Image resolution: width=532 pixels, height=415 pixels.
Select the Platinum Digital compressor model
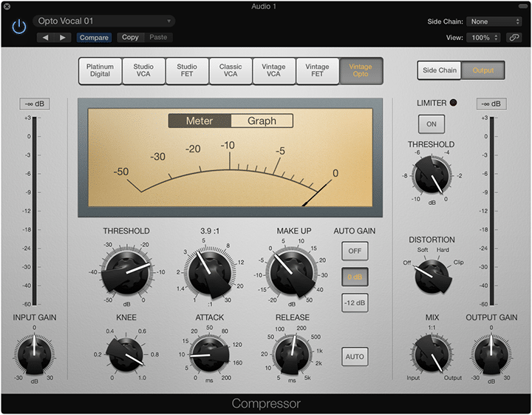coord(100,70)
